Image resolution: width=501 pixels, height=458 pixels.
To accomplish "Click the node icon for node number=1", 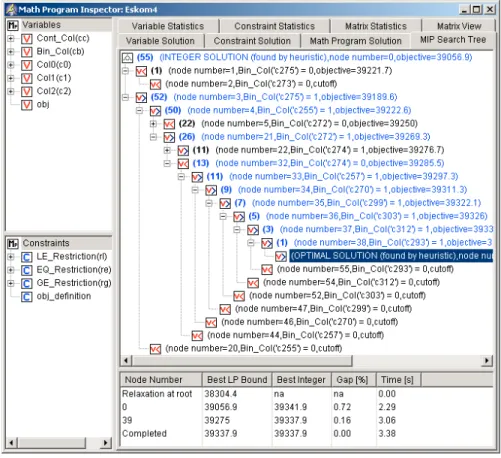I will click(x=141, y=71).
